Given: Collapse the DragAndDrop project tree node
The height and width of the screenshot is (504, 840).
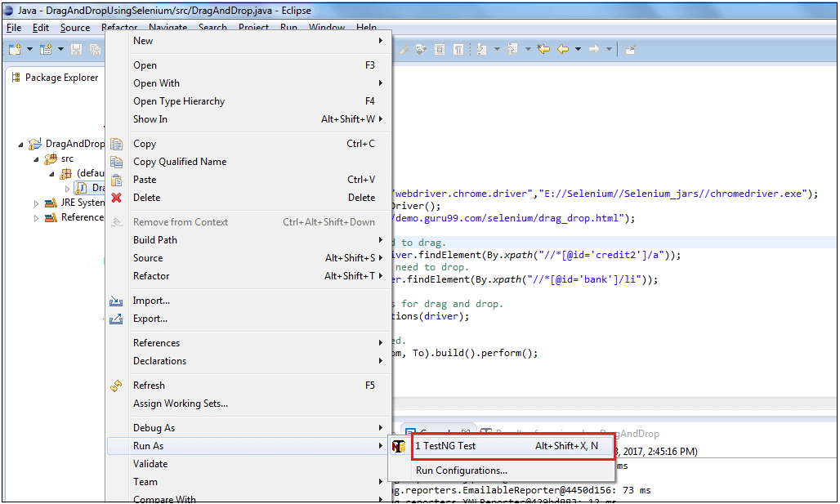Looking at the screenshot, I should [x=20, y=145].
